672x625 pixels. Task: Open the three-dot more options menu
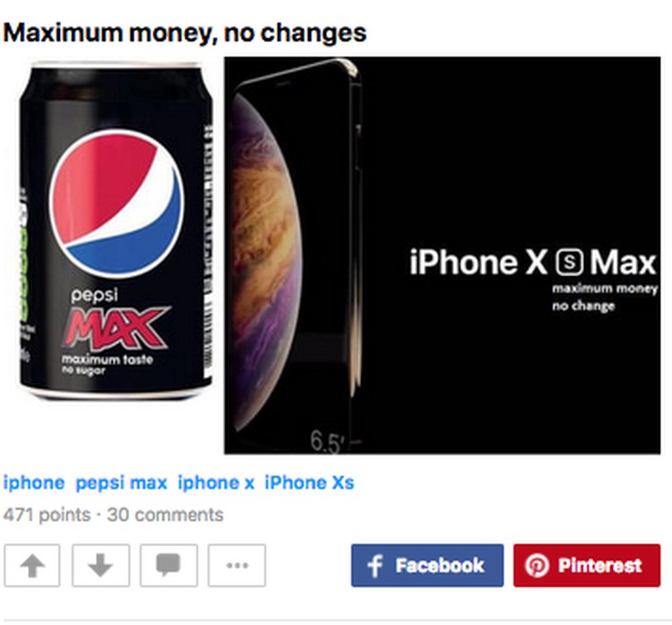(237, 565)
